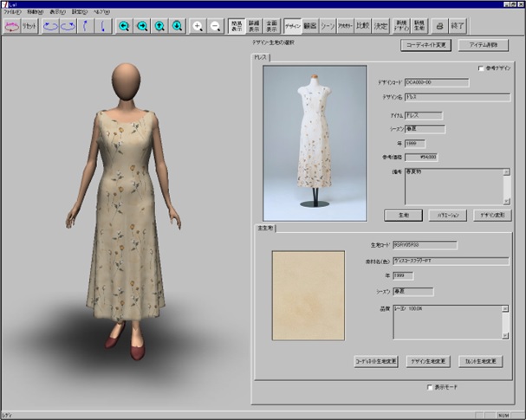
Task: Click the last teal magnifier icon
Action: click(177, 27)
